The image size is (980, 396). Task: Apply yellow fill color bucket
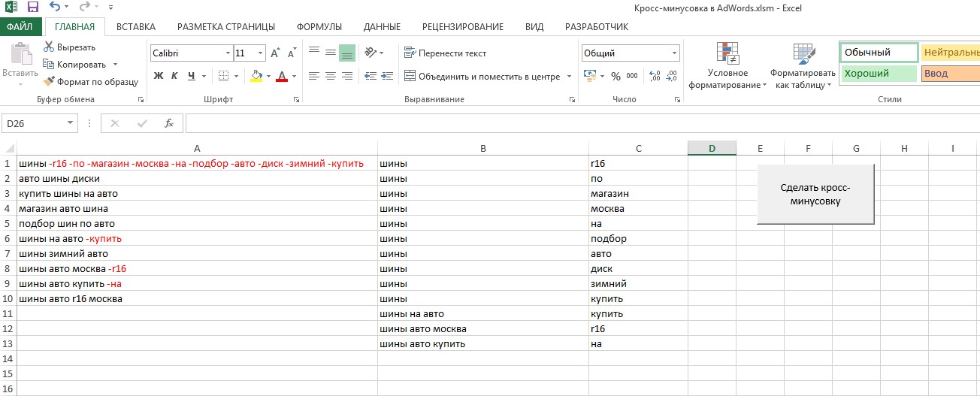click(x=256, y=76)
